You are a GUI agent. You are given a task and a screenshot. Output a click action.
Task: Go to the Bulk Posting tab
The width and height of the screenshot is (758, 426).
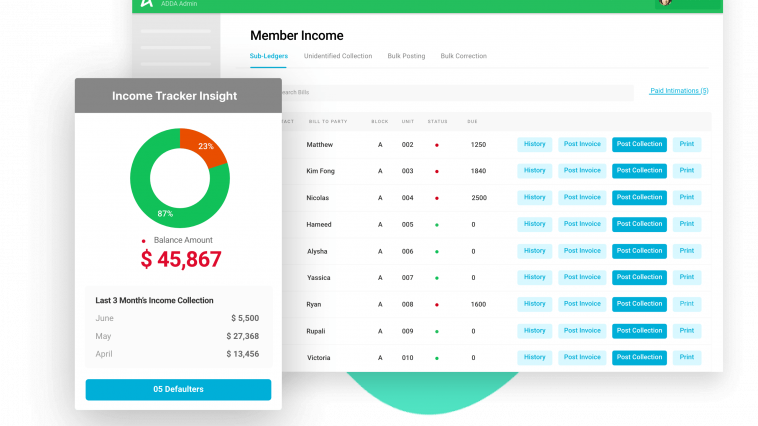[406, 56]
